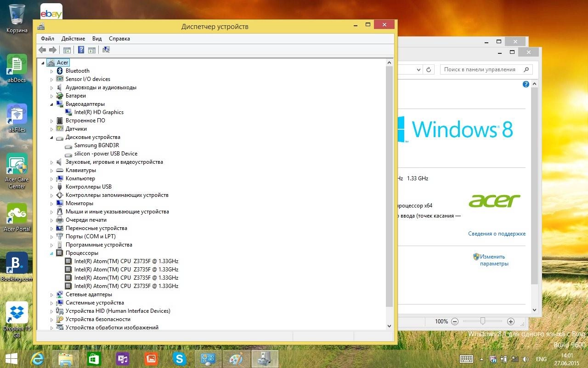Open the Сведения о поддержке link
Screen dimensions: 588x368
tap(497, 234)
